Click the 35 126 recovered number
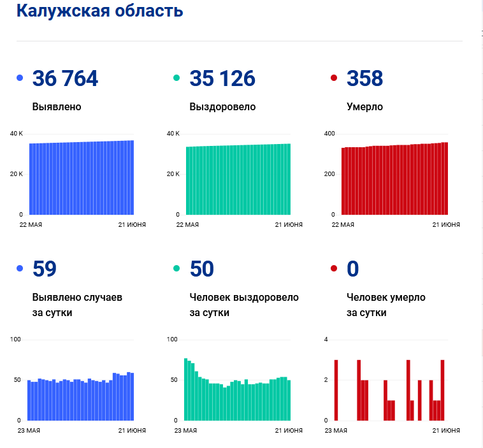The image size is (483, 448). [222, 78]
